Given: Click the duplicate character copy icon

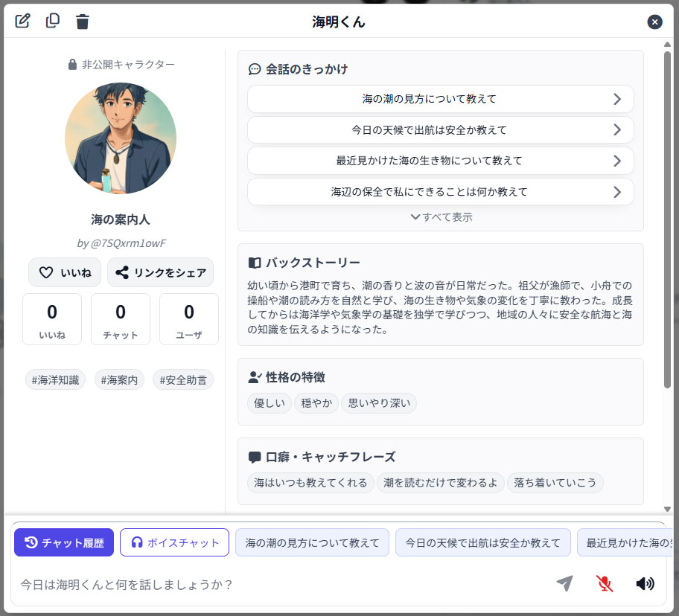Looking at the screenshot, I should click(53, 21).
